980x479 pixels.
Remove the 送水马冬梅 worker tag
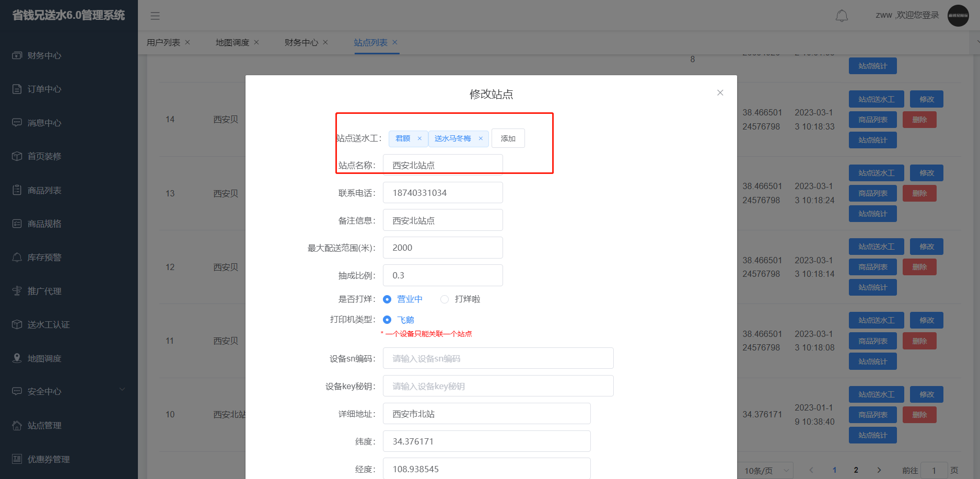pyautogui.click(x=481, y=138)
